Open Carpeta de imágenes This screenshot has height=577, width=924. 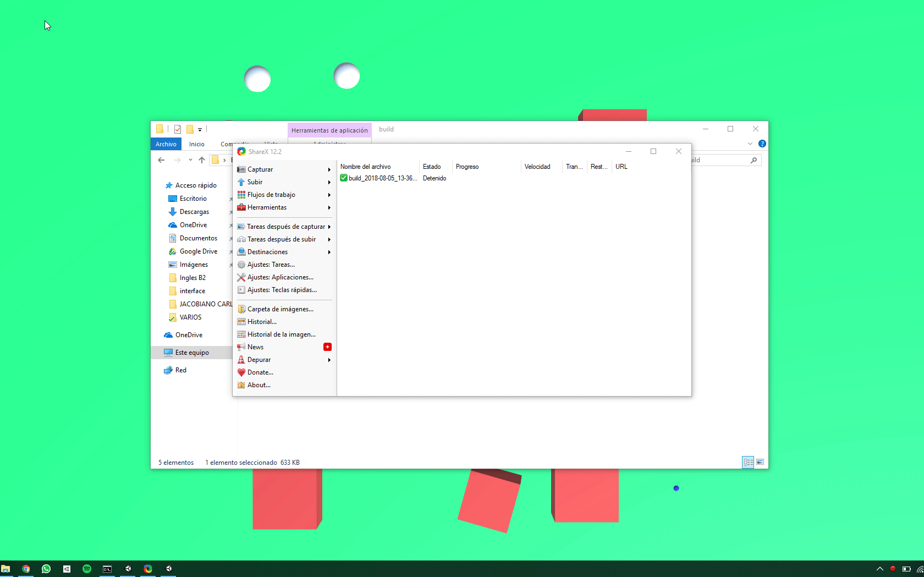click(280, 309)
